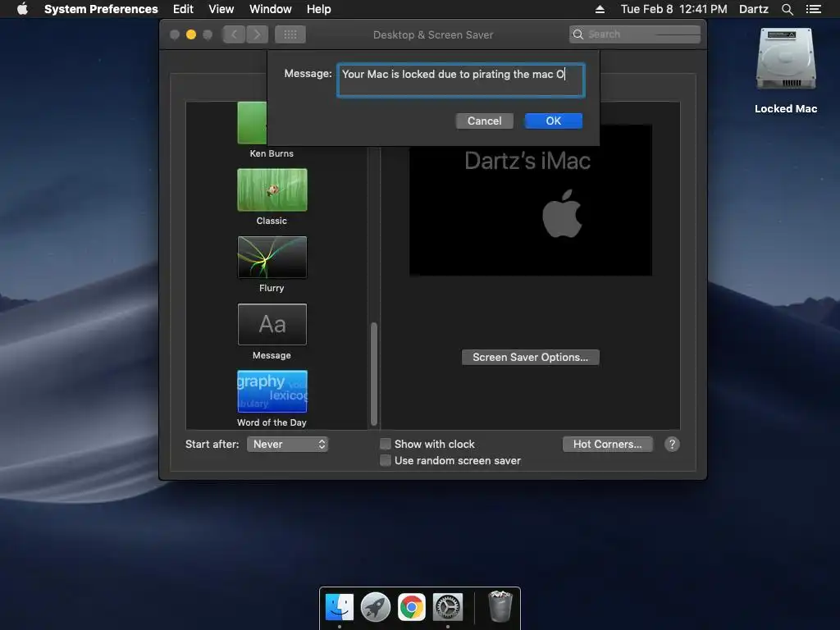Image resolution: width=840 pixels, height=630 pixels.
Task: Open the View menu
Action: [221, 9]
